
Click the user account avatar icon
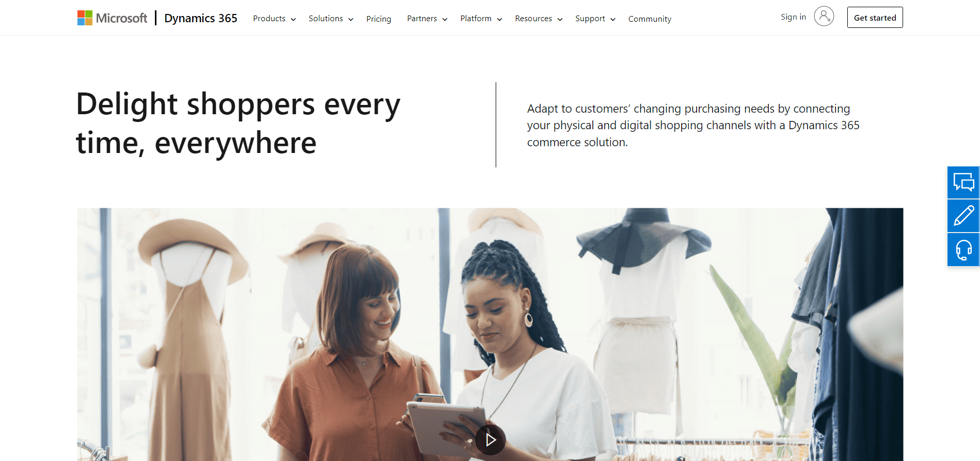[824, 17]
